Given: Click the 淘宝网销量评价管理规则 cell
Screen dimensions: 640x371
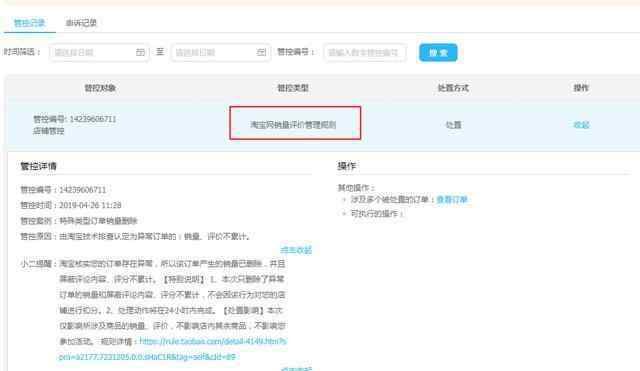Looking at the screenshot, I should pyautogui.click(x=293, y=125).
